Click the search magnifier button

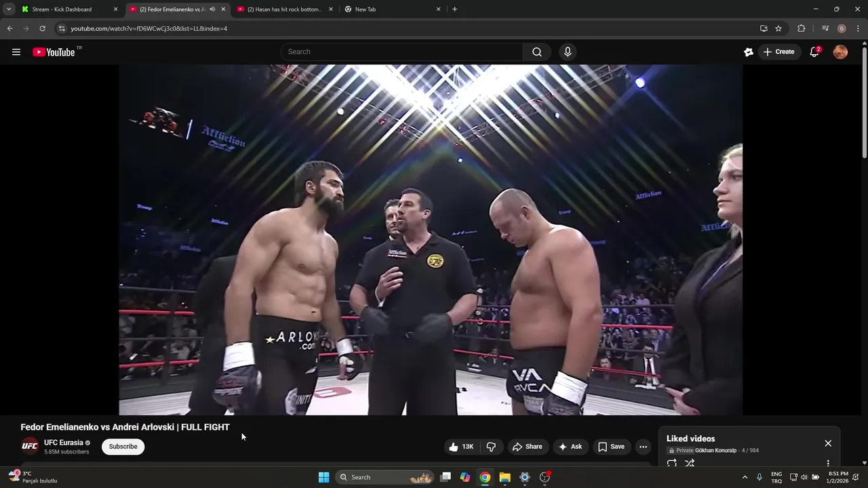(537, 52)
